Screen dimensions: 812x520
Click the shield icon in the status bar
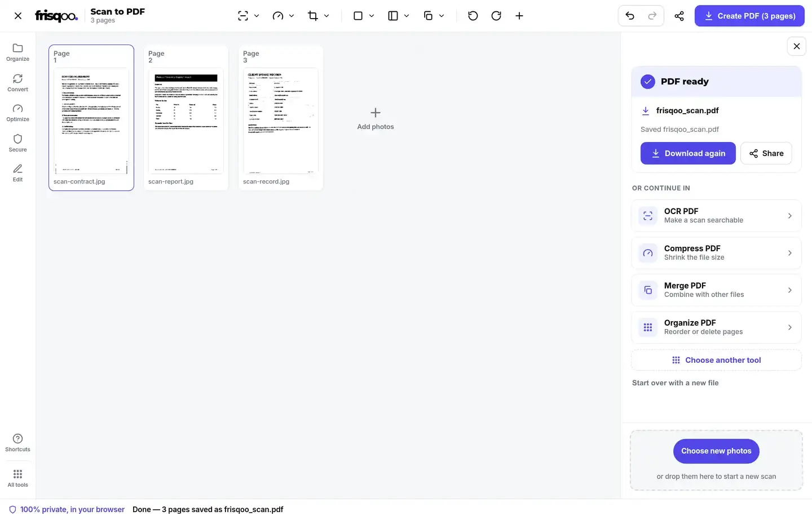12,509
